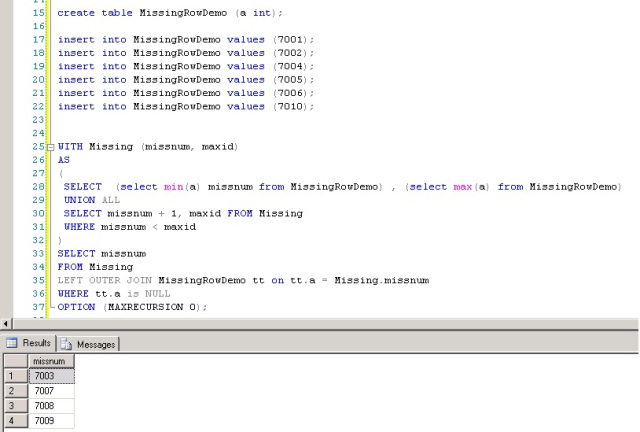640x432 pixels.
Task: Click the AS keyword on line 26
Action: 64,160
